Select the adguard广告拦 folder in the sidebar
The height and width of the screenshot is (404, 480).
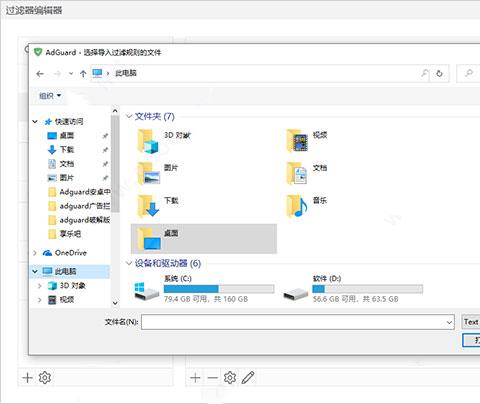coord(79,206)
